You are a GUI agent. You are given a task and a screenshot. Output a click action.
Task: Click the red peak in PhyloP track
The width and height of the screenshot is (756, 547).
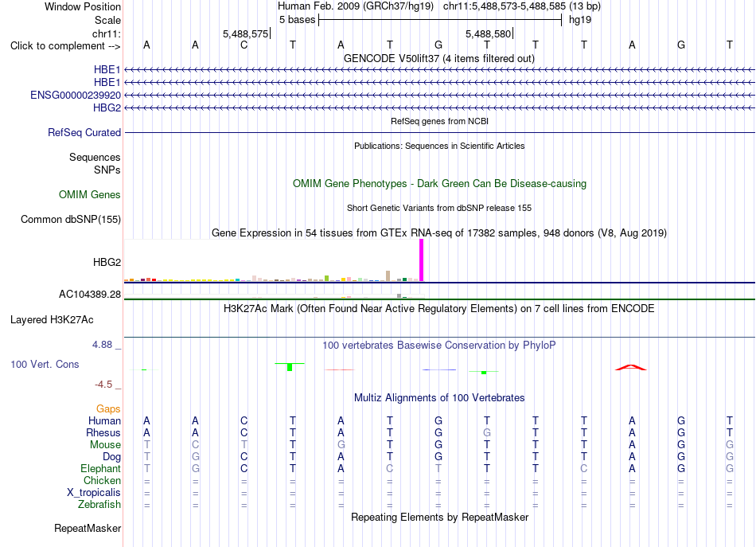631,368
